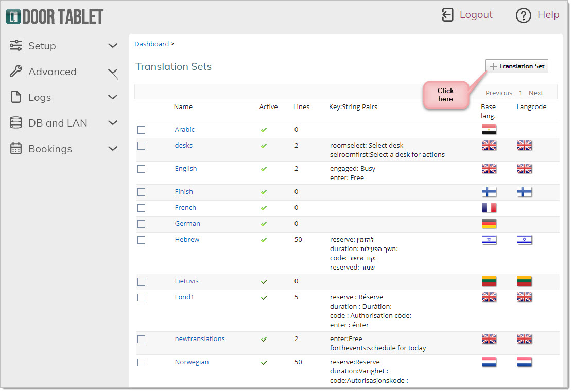Viewport: 572px width, 392px height.
Task: Expand the Bookings section arrow
Action: coord(113,148)
